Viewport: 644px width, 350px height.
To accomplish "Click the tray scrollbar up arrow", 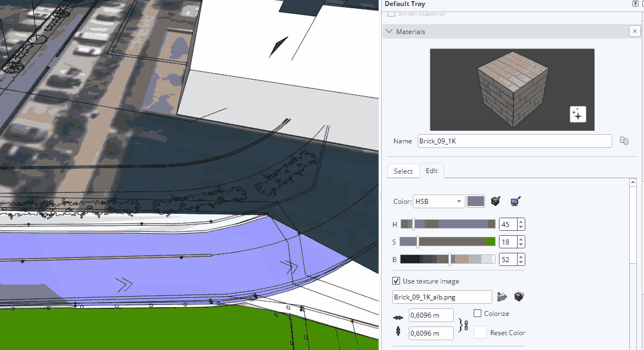I will point(633,182).
